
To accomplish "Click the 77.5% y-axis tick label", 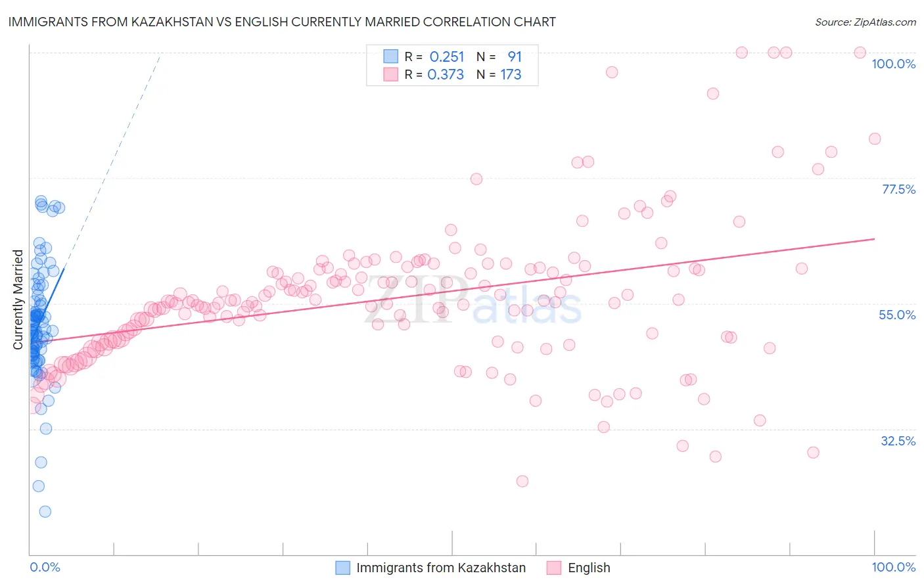I will coord(898,189).
